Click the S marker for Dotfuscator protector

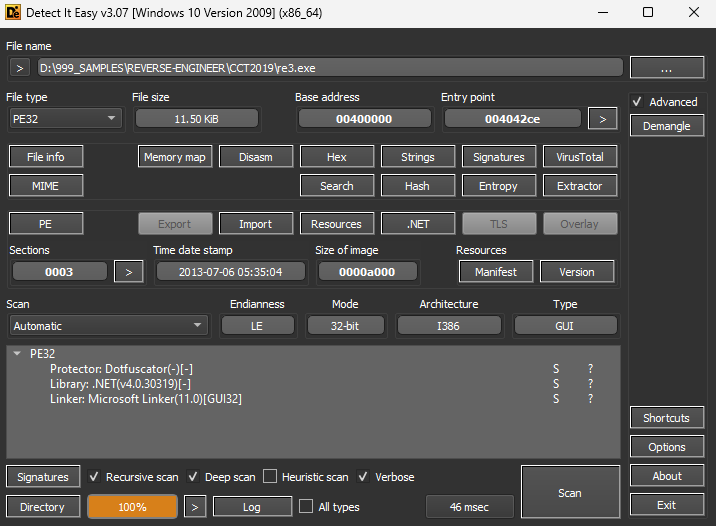coord(556,369)
